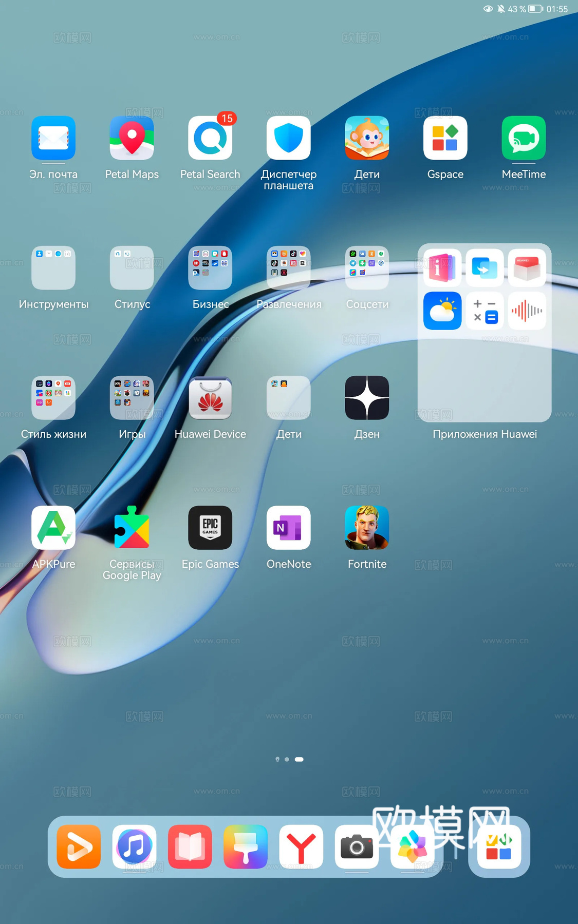The image size is (578, 924).
Task: Select the current page indicator pill
Action: [x=299, y=759]
